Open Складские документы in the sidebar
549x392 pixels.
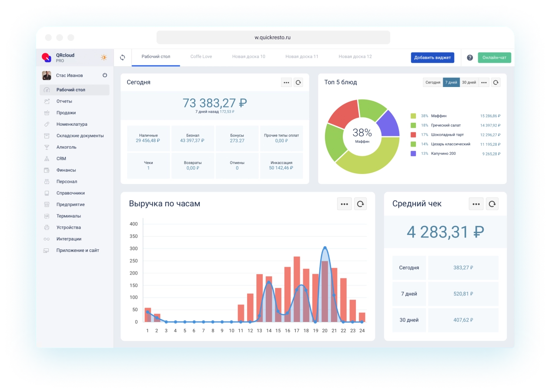pyautogui.click(x=80, y=136)
